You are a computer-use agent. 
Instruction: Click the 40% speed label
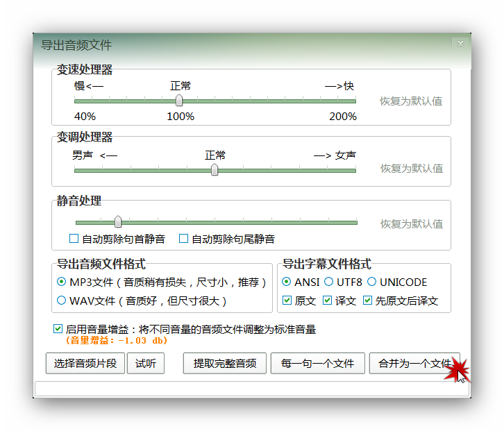85,117
